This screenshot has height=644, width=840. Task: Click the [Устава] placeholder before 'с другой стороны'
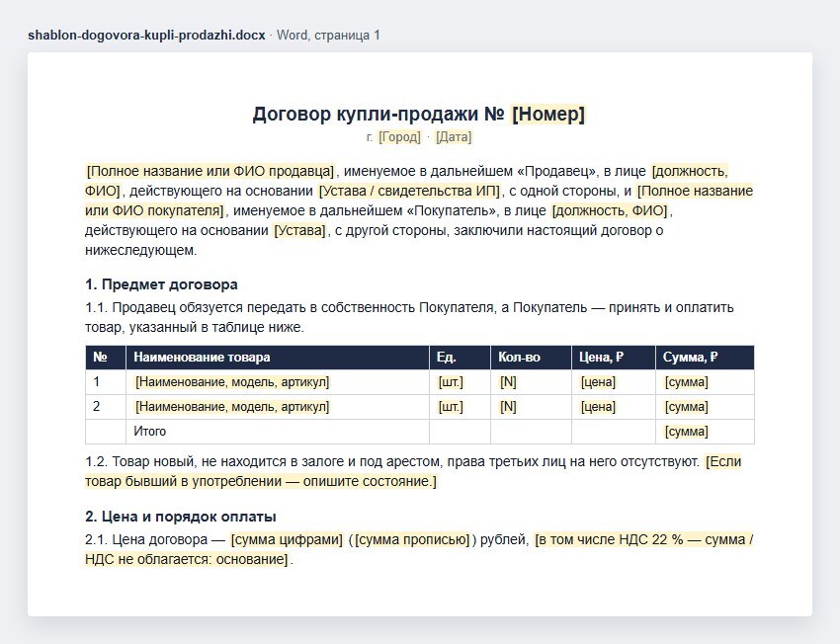[299, 231]
